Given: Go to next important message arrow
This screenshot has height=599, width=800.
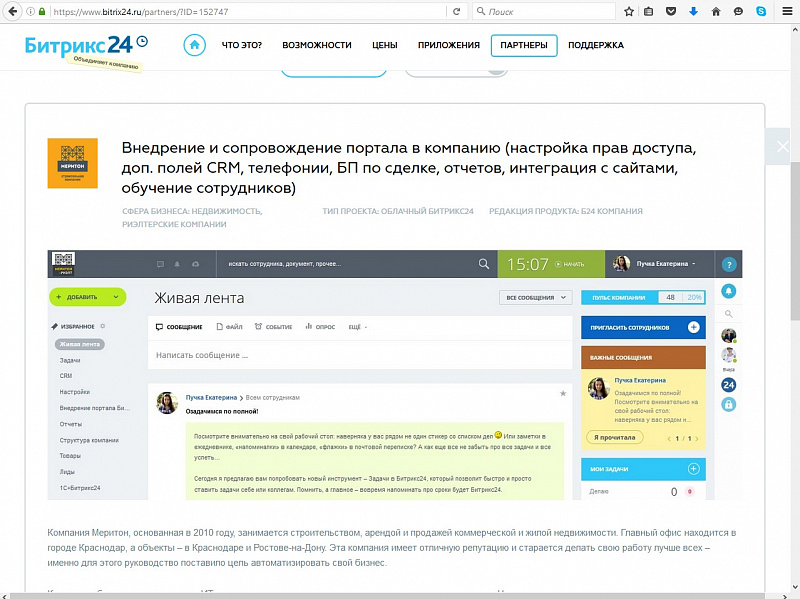Looking at the screenshot, I should click(x=697, y=438).
